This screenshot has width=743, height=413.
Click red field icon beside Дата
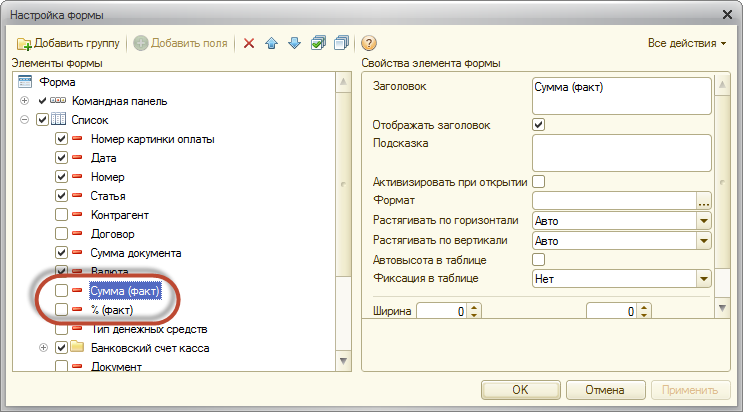77,157
